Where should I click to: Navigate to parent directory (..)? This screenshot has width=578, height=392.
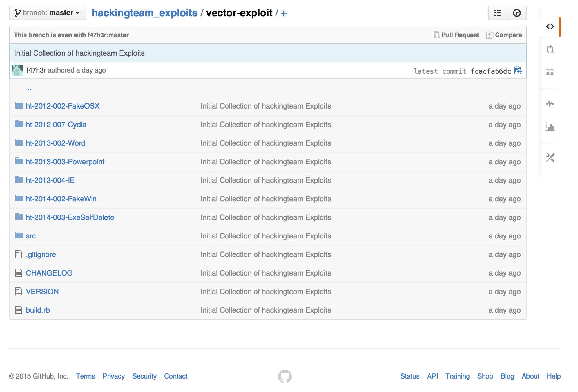tap(30, 89)
